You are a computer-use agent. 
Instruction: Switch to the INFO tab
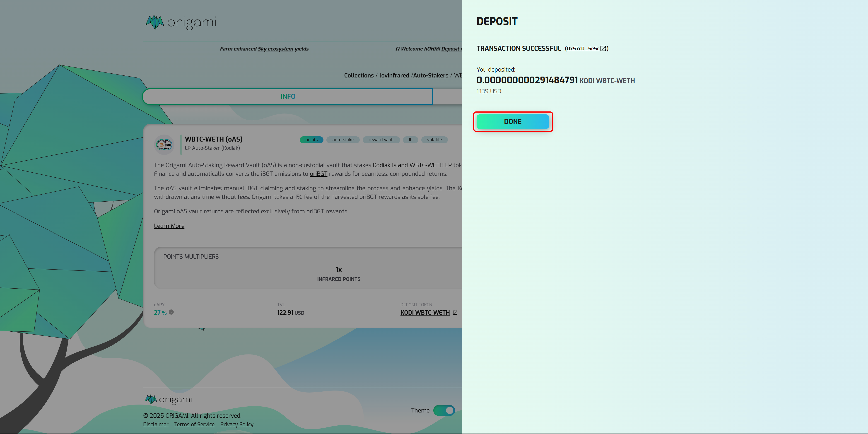click(x=288, y=97)
